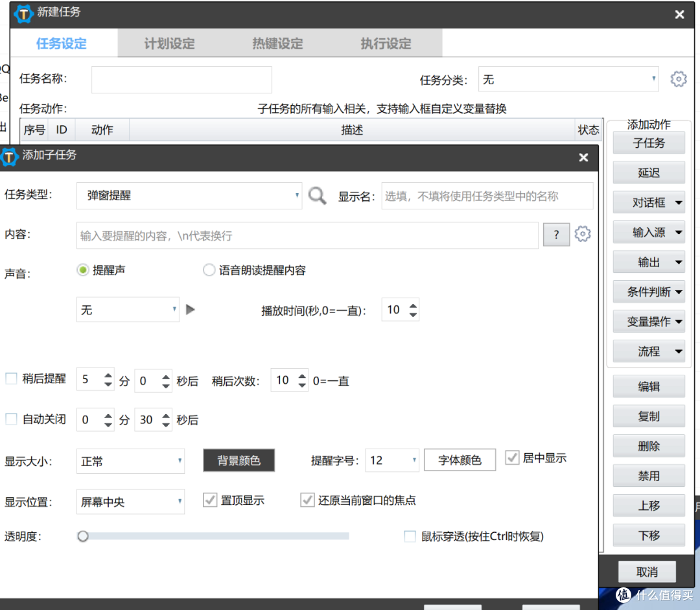The width and height of the screenshot is (700, 610).
Task: Click the 上移 button
Action: pos(649,506)
